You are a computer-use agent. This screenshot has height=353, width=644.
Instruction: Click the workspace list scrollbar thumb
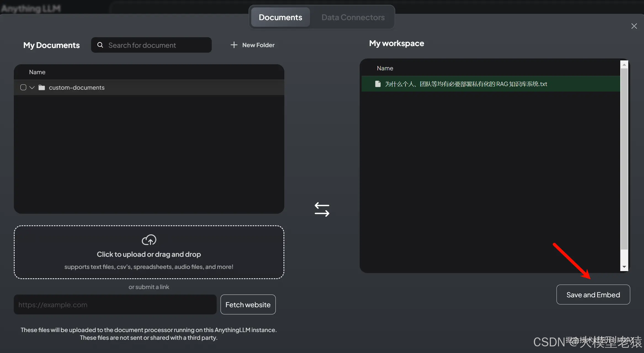click(x=624, y=159)
